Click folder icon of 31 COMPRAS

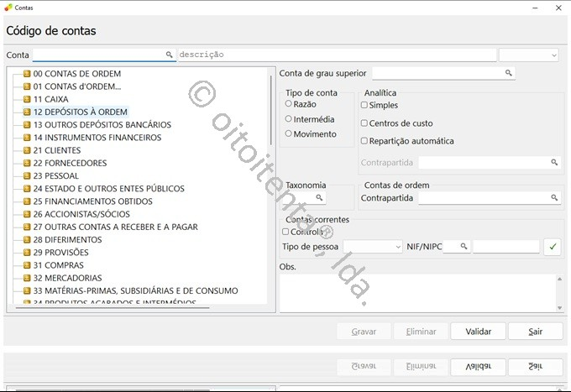coord(27,265)
